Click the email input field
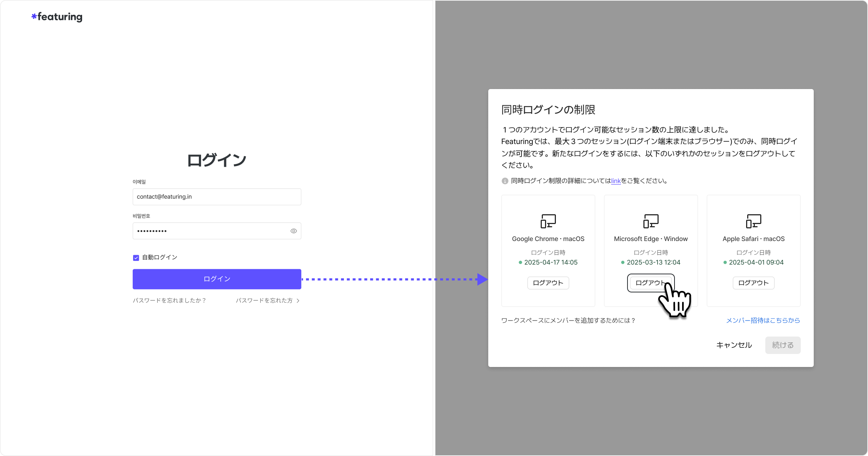This screenshot has height=456, width=868. pyautogui.click(x=217, y=197)
